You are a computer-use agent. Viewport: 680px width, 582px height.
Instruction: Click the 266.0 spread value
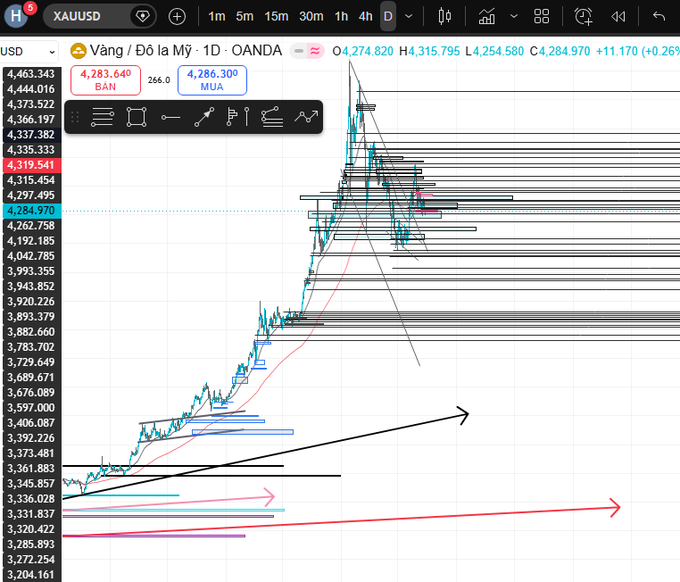point(159,80)
